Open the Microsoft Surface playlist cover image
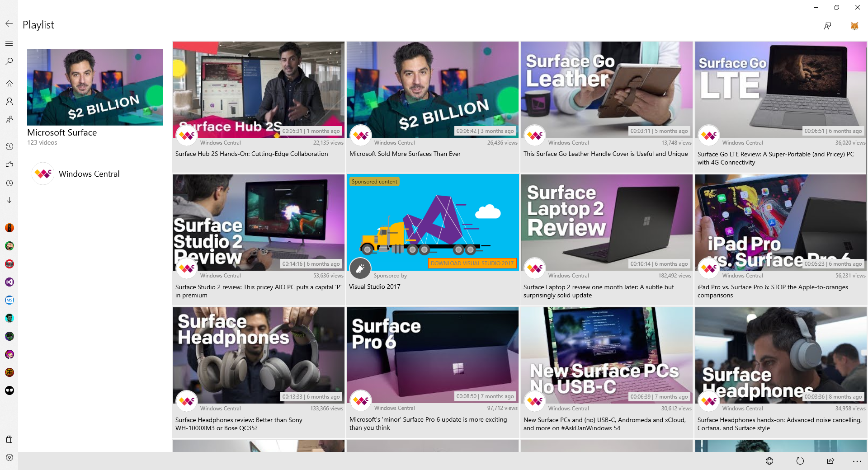This screenshot has height=470, width=868. (x=95, y=87)
